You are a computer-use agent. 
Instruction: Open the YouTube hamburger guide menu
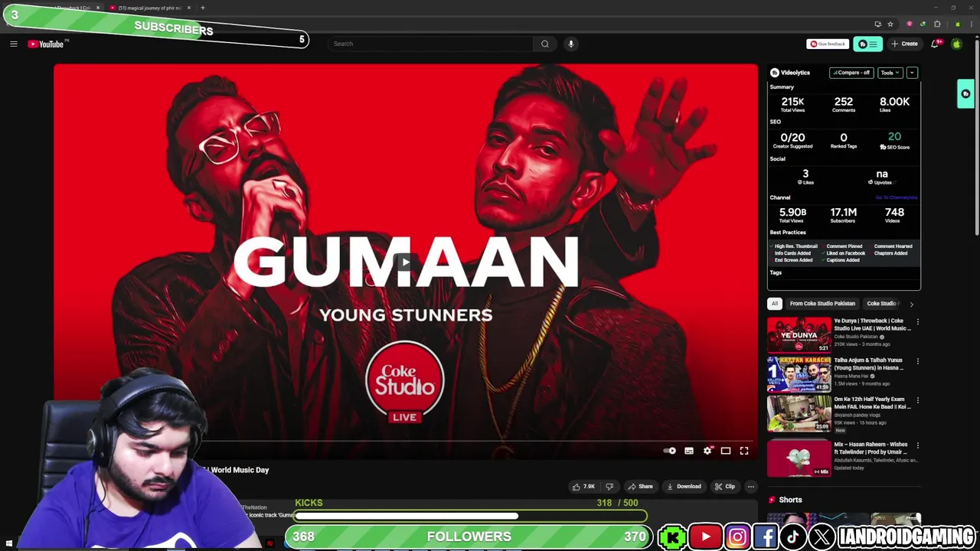13,44
